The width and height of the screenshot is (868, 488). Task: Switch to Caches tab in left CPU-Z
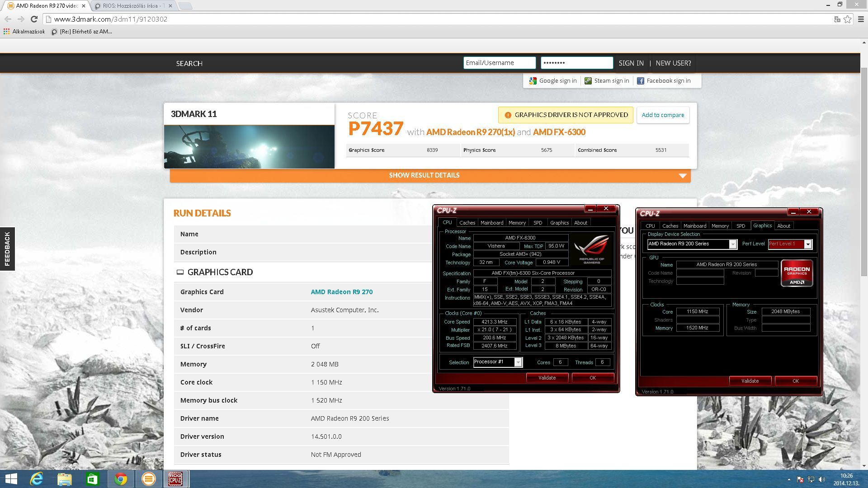[x=467, y=223]
